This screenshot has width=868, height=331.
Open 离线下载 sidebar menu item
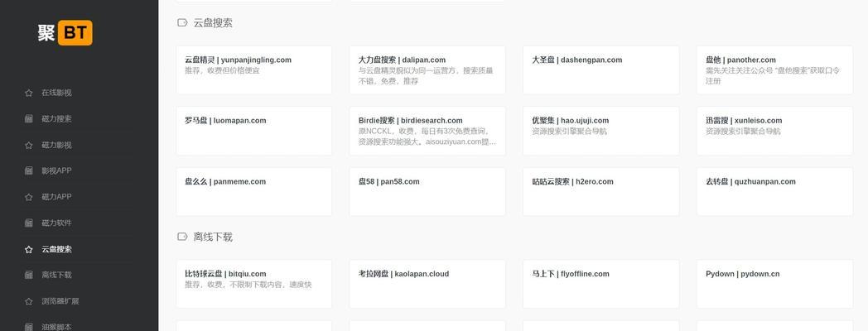[56, 275]
